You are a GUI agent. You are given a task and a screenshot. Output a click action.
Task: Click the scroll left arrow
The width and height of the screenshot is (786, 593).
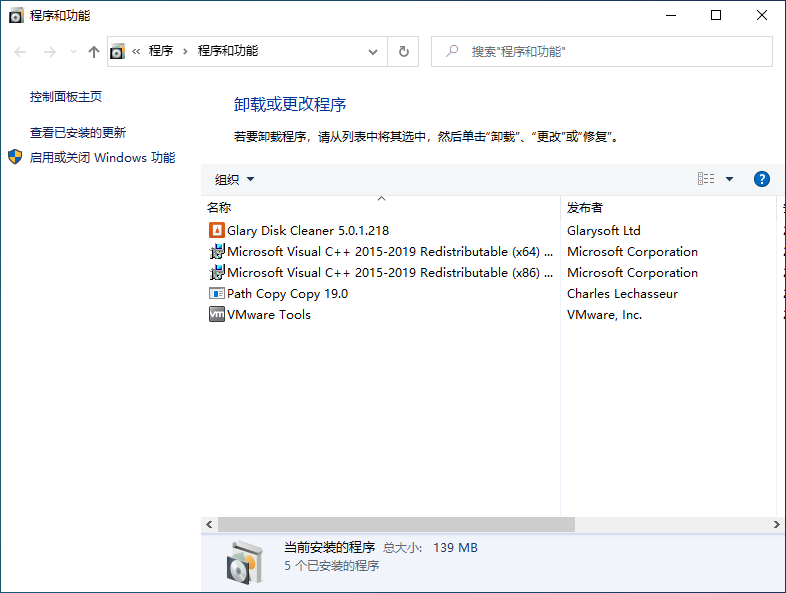[209, 524]
